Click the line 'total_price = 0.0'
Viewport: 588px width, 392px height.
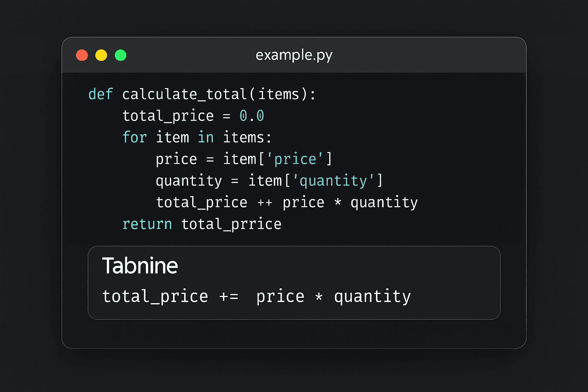[193, 116]
